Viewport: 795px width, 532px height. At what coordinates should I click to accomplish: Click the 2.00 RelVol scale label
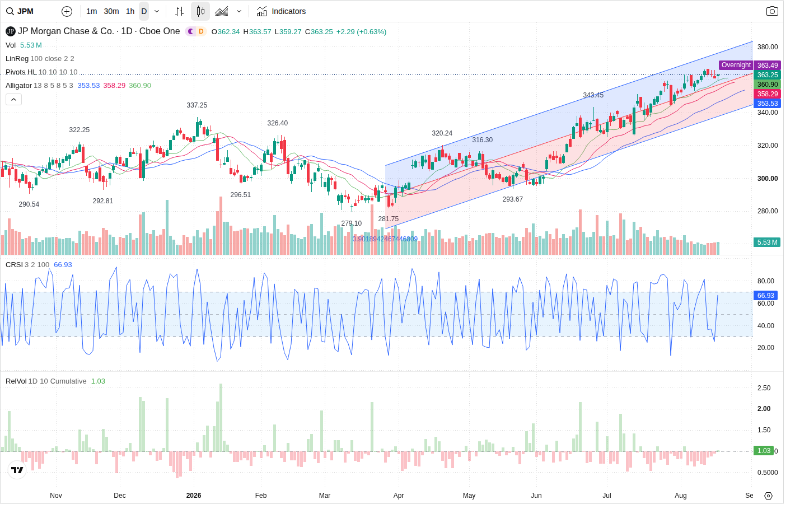tap(764, 409)
